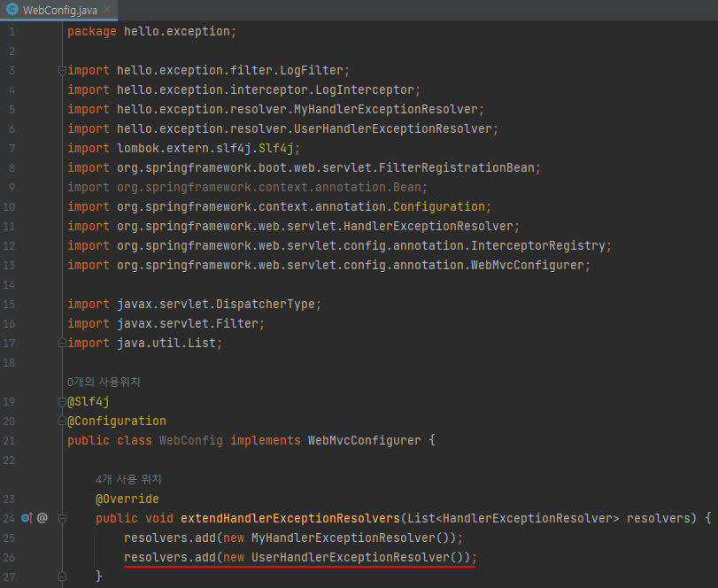This screenshot has width=718, height=588.
Task: Click fold end marker at line 27
Action: (x=62, y=576)
